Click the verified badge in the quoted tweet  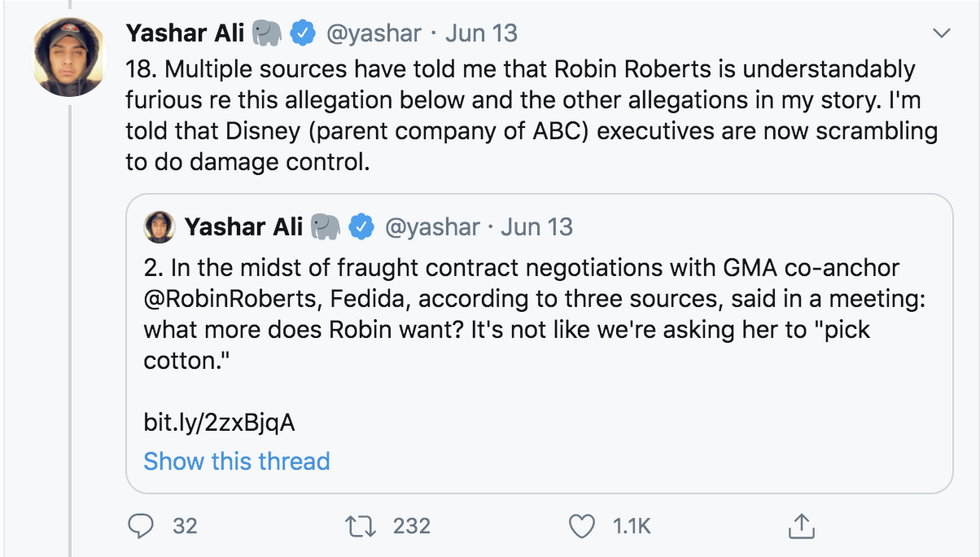click(x=361, y=227)
